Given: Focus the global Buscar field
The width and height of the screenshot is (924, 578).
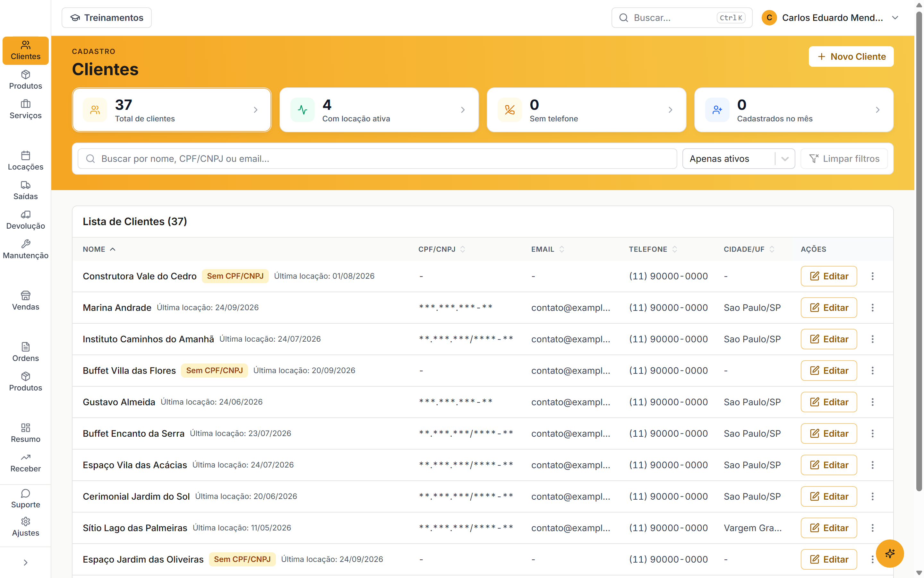Looking at the screenshot, I should pos(682,18).
